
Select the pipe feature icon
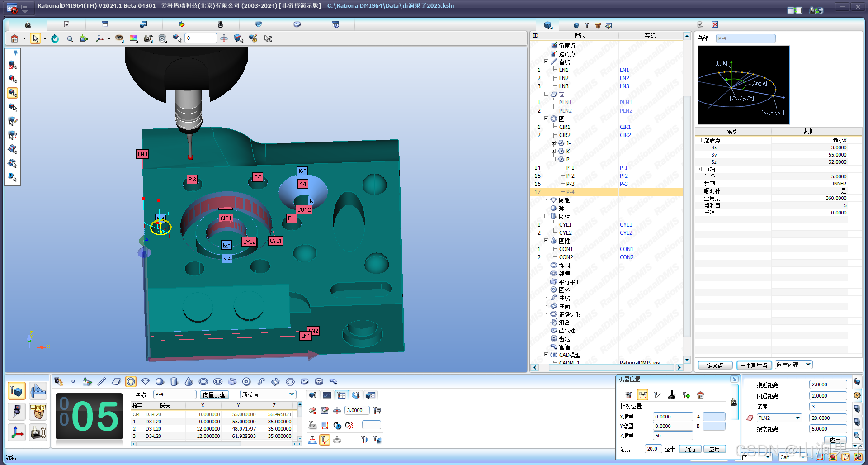(x=333, y=381)
